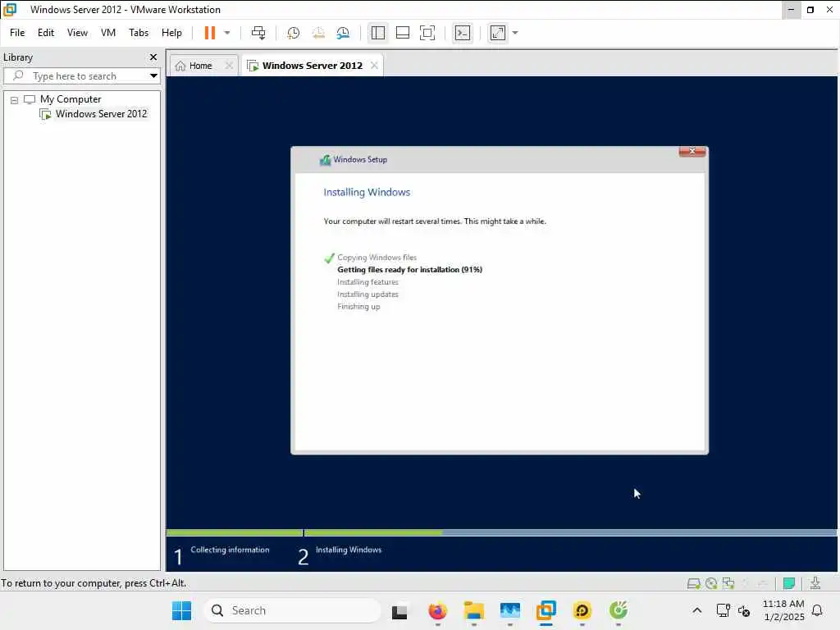
Task: Select My Computer in the library
Action: click(x=71, y=99)
